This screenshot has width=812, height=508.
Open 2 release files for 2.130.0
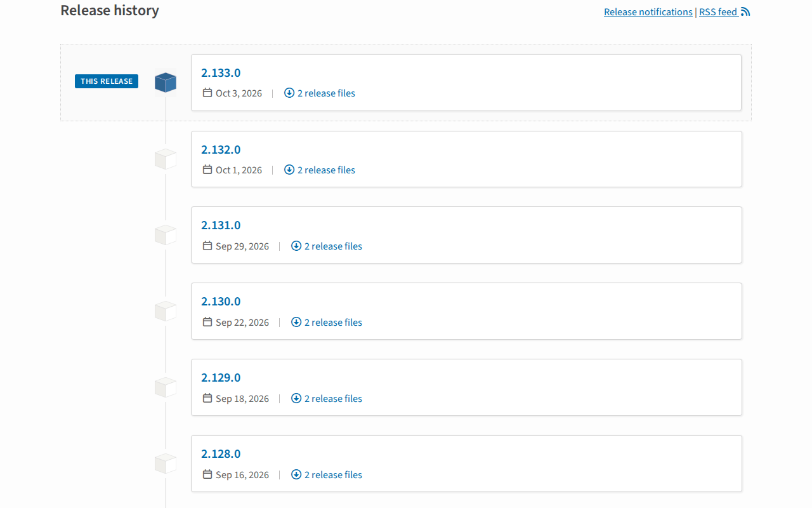(x=333, y=323)
